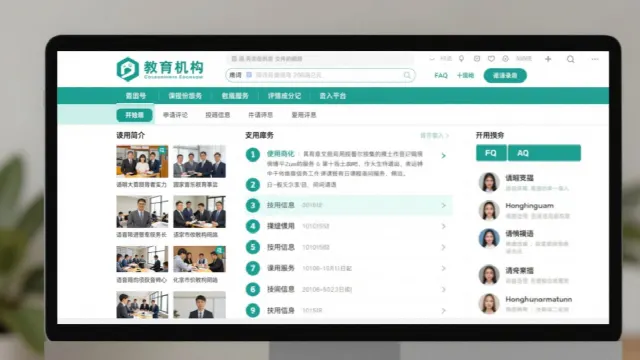Click the 教育机构 hexagon logo

127,69
